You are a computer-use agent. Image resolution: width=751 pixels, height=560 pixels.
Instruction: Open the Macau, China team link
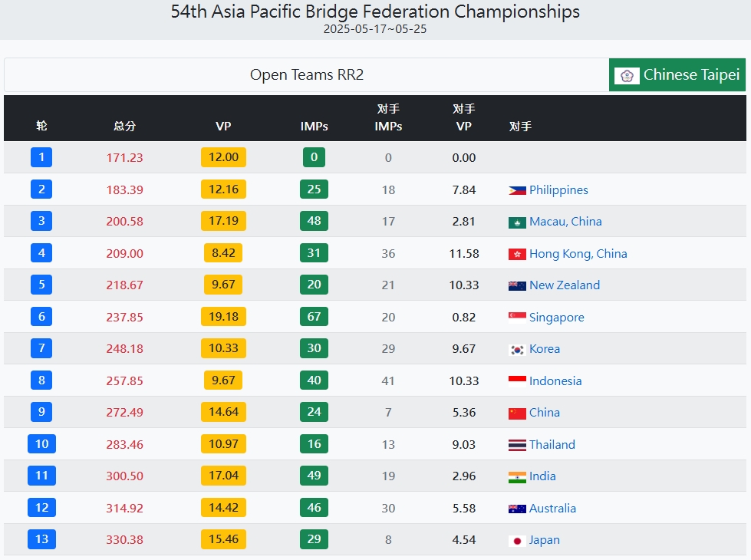click(565, 222)
